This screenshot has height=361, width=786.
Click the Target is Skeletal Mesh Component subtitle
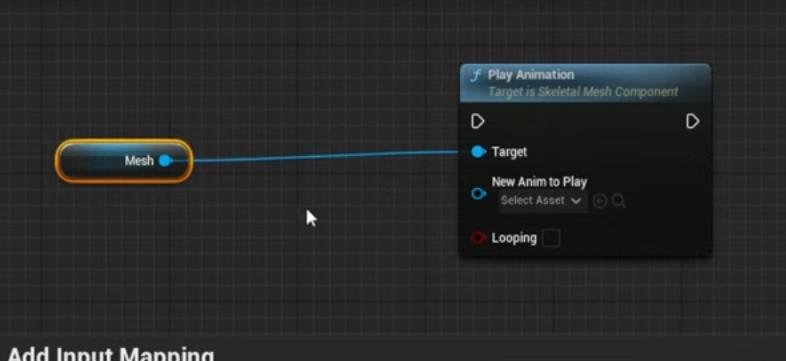(x=583, y=92)
